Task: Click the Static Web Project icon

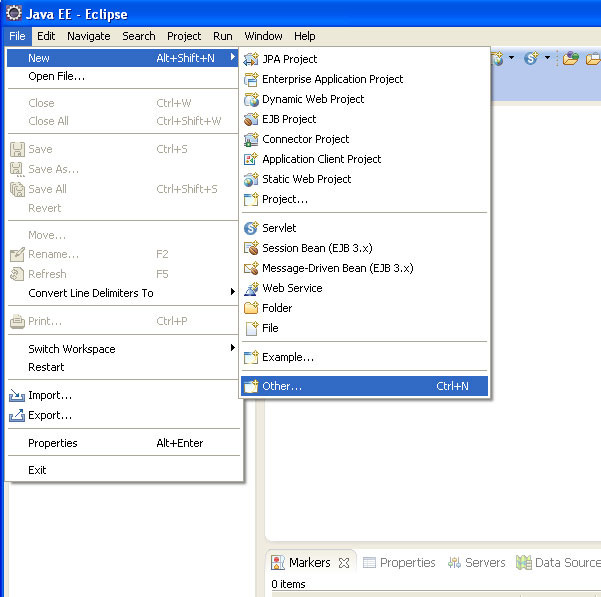Action: click(x=251, y=179)
